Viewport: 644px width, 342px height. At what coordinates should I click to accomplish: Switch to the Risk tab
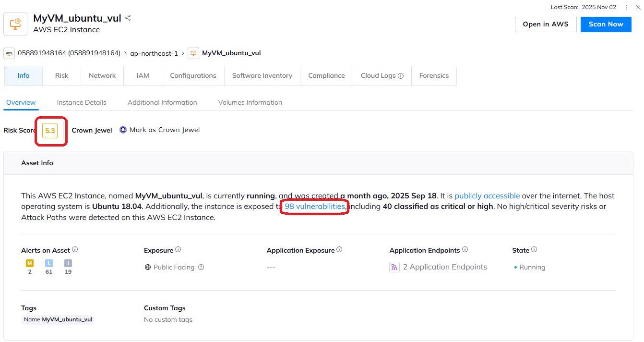tap(62, 76)
